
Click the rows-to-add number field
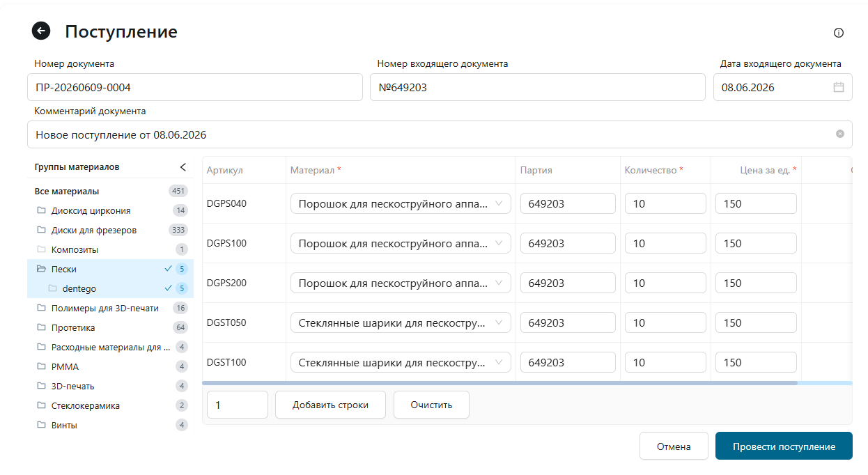coord(238,405)
